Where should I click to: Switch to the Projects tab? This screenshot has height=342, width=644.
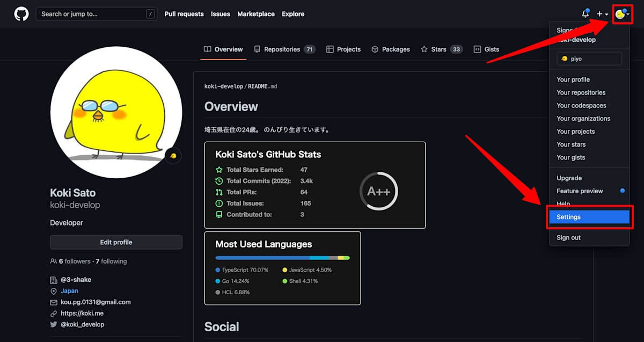pos(343,49)
